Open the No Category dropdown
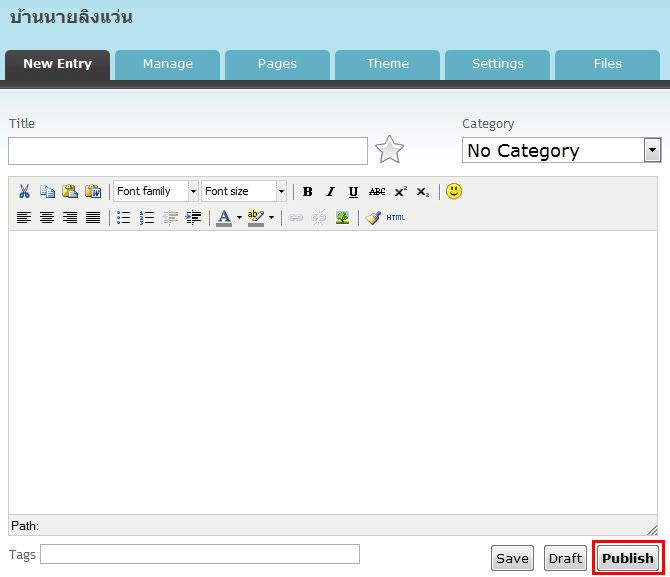This screenshot has width=670, height=577. [561, 150]
